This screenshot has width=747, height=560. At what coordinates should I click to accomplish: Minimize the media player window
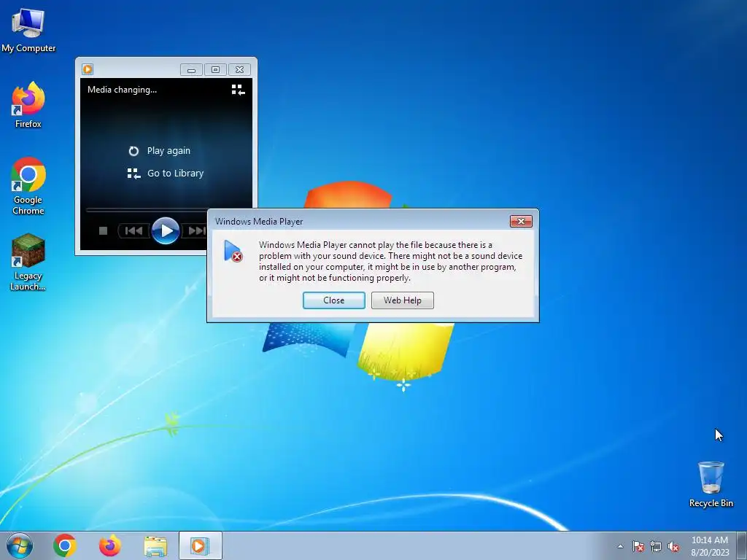192,70
